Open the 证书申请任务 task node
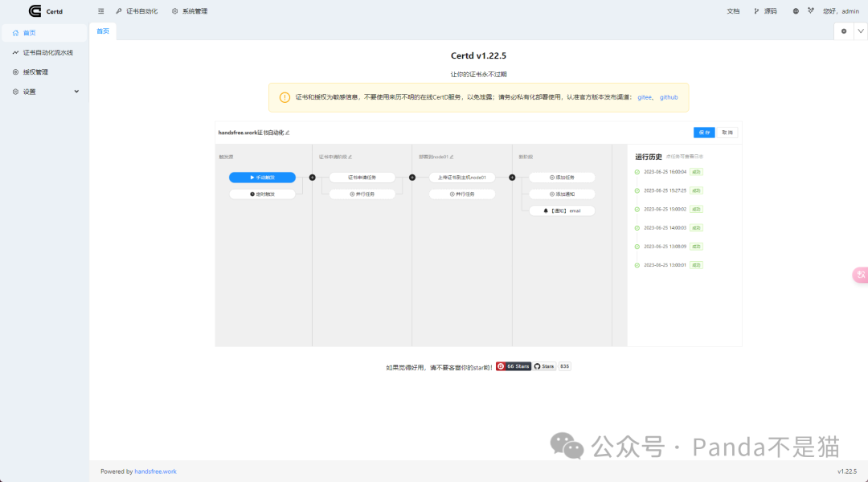 pos(362,178)
